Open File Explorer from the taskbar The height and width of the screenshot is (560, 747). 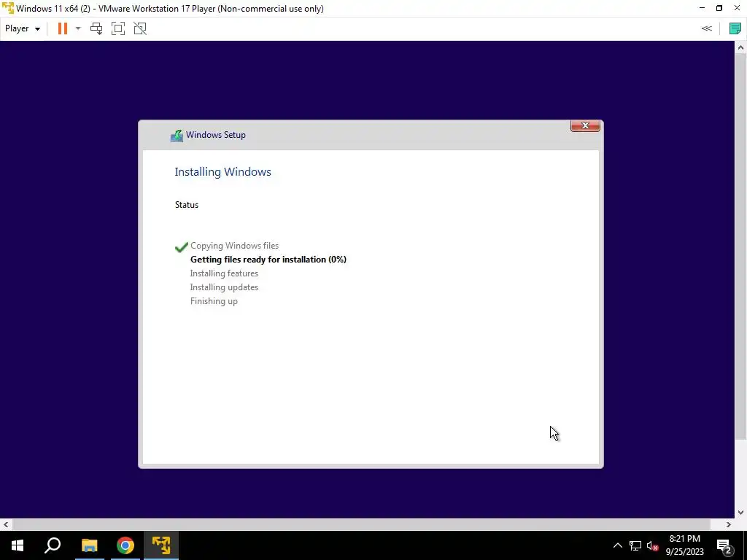[x=89, y=545]
